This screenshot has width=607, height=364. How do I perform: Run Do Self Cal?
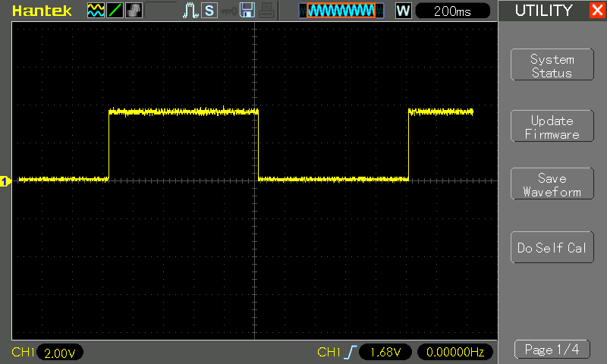(x=552, y=248)
